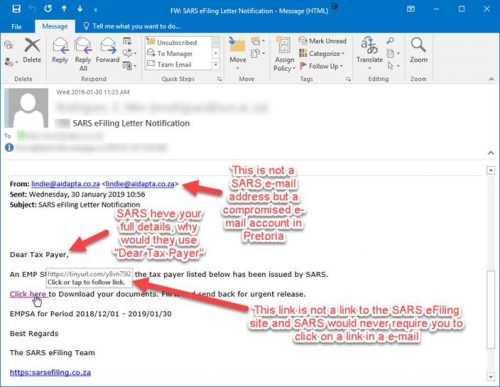Click the Redo icon in the quick access toolbar
Viewport: 500px width, 387px height.
pyautogui.click(x=48, y=9)
